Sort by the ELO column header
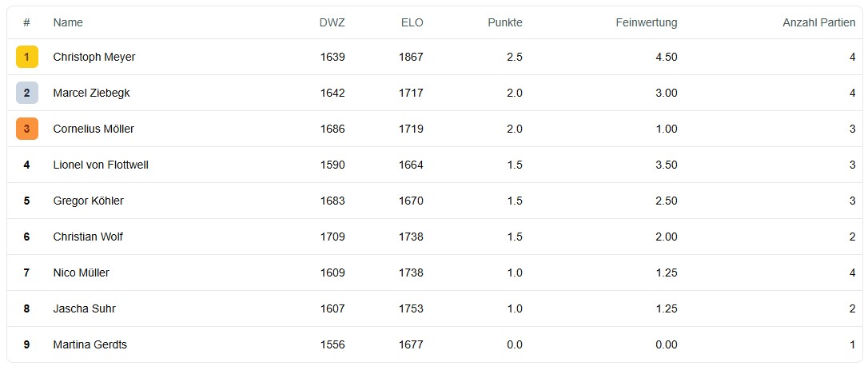 [x=412, y=22]
